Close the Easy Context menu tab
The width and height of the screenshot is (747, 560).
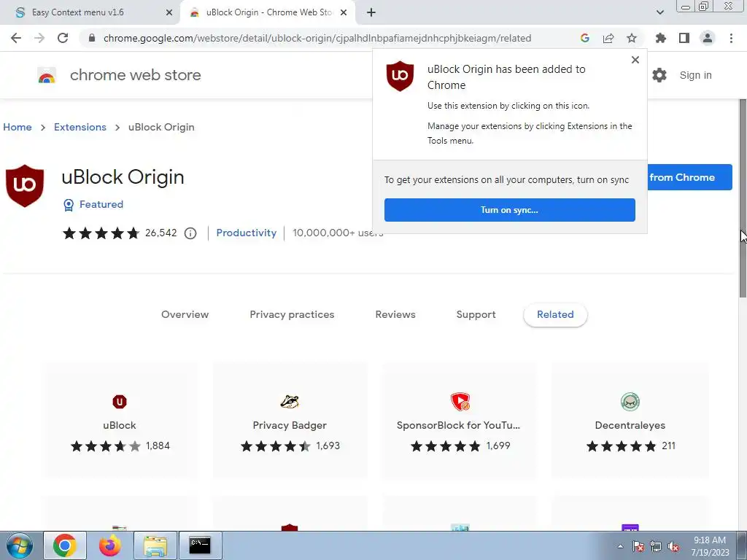(x=169, y=13)
